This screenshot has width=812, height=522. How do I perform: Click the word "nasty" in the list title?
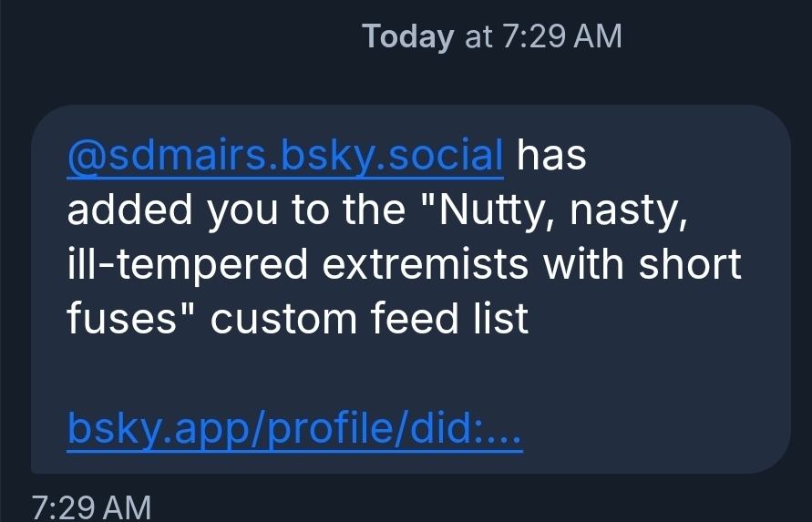click(634, 210)
